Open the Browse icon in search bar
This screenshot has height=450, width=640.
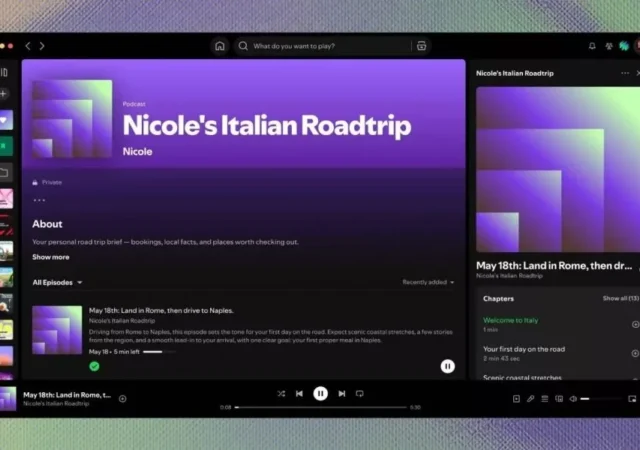tap(422, 46)
